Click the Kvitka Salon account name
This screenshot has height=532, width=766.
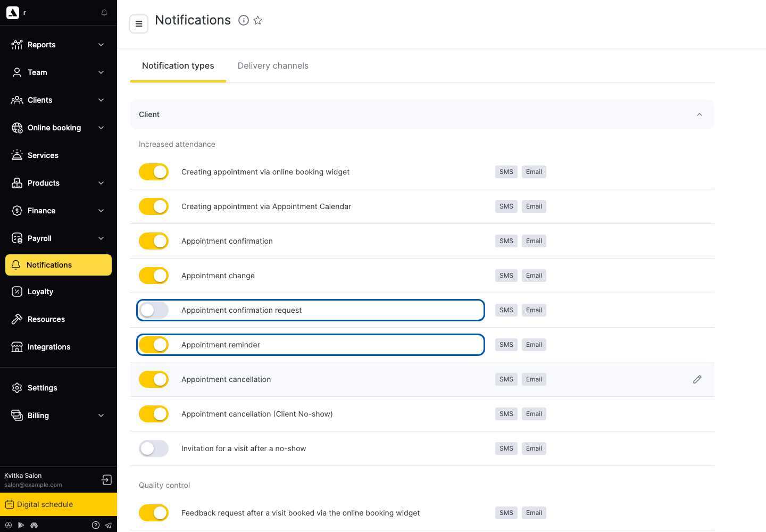click(x=23, y=476)
